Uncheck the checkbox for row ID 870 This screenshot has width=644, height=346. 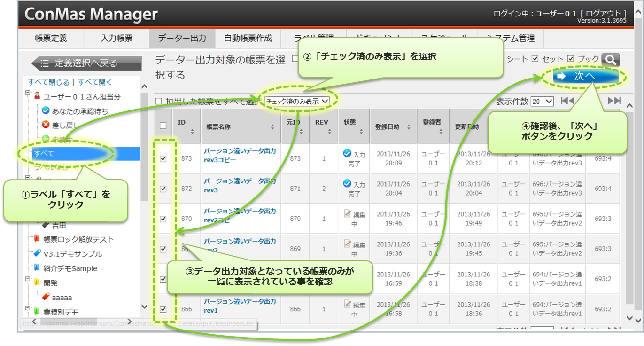point(163,219)
